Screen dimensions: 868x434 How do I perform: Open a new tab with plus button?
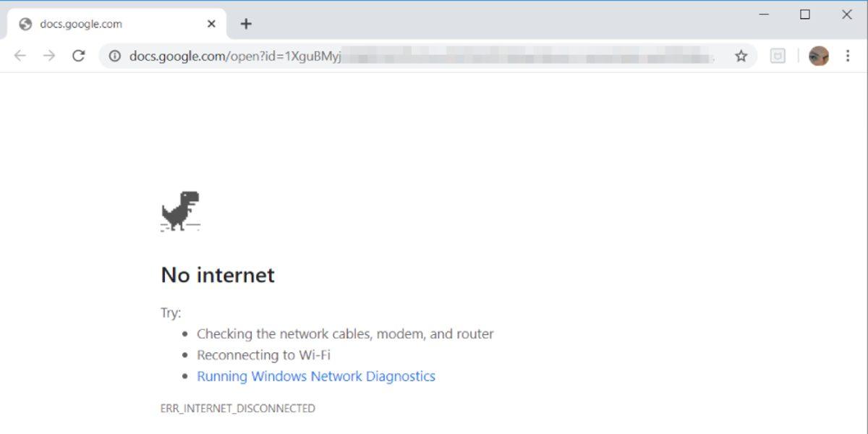pos(246,24)
